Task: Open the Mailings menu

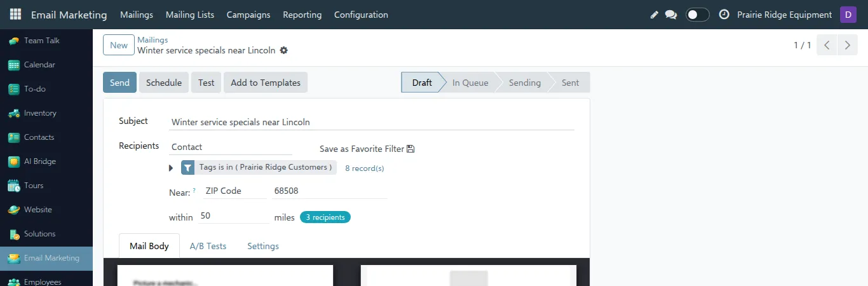Action: pos(137,15)
